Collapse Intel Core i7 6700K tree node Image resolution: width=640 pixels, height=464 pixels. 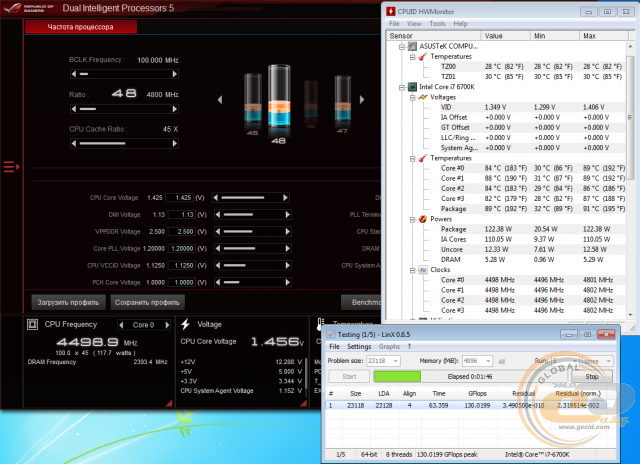(x=402, y=87)
